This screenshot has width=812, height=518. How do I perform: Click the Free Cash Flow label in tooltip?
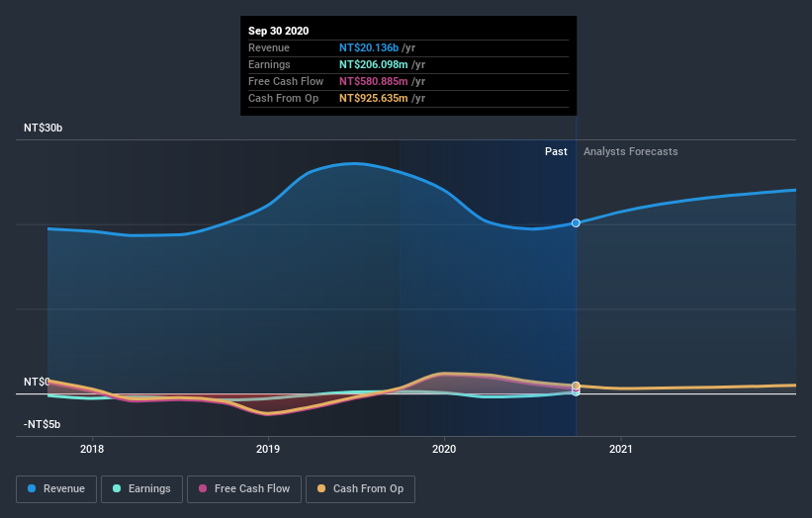(286, 81)
